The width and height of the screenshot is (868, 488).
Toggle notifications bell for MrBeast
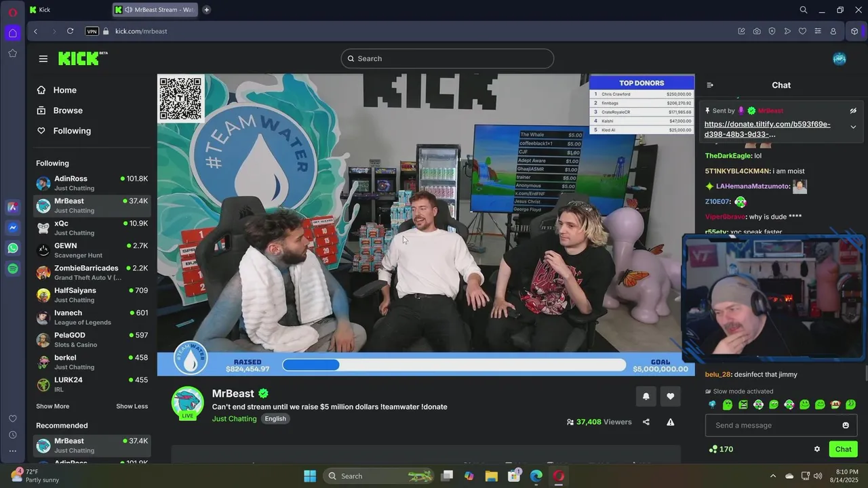(646, 396)
